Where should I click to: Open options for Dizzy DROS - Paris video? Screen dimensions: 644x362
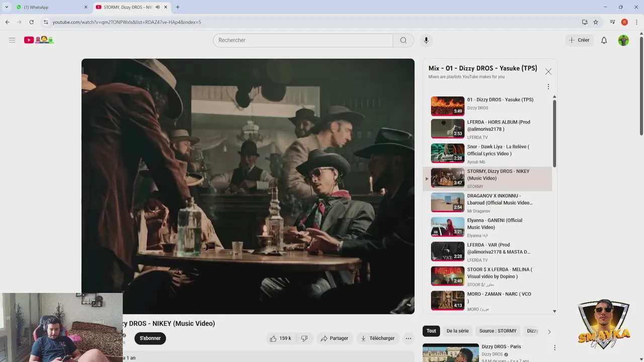coord(554,347)
